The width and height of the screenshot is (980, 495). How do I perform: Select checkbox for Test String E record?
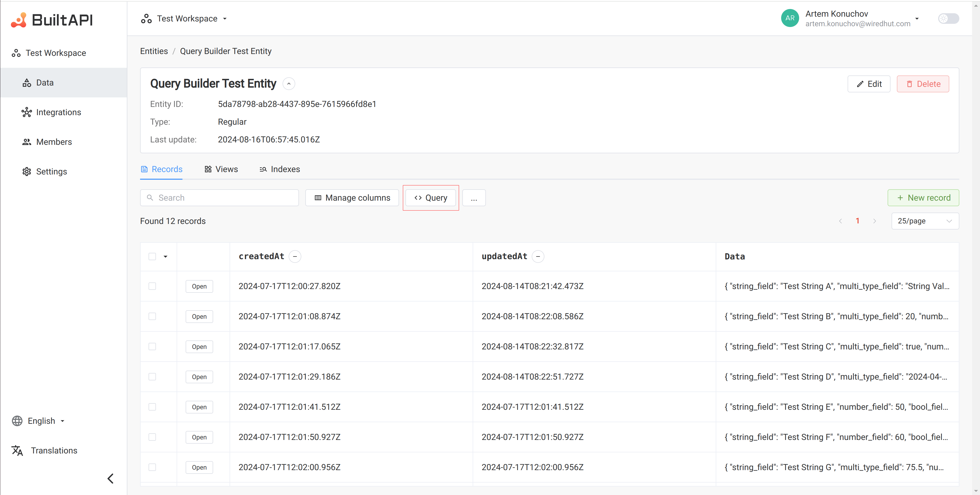(x=152, y=407)
